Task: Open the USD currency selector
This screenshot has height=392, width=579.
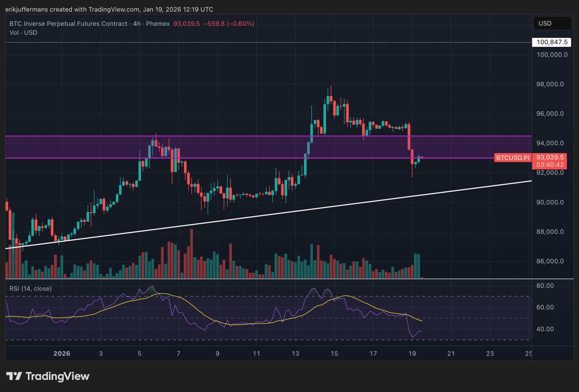Action: click(x=552, y=23)
